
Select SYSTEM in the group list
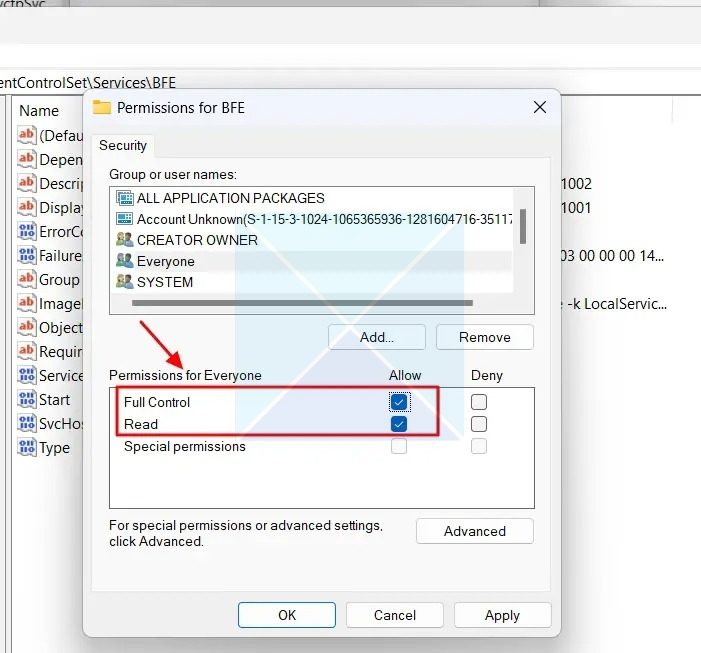click(x=311, y=282)
